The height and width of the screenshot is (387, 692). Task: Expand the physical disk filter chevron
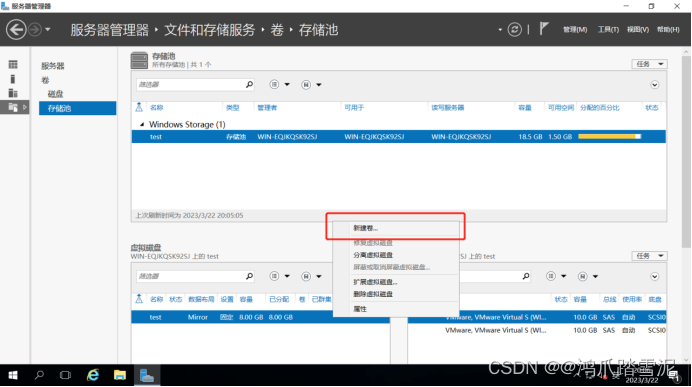654,276
